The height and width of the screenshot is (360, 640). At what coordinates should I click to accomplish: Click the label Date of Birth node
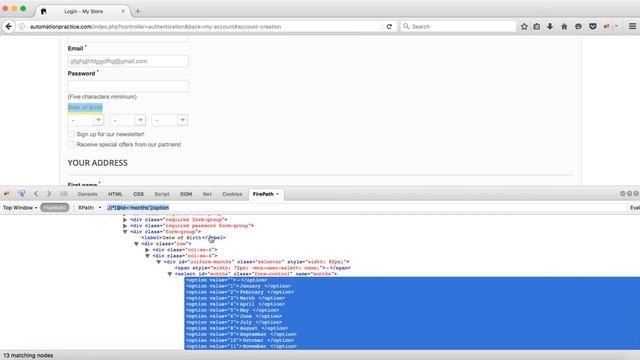coord(183,238)
